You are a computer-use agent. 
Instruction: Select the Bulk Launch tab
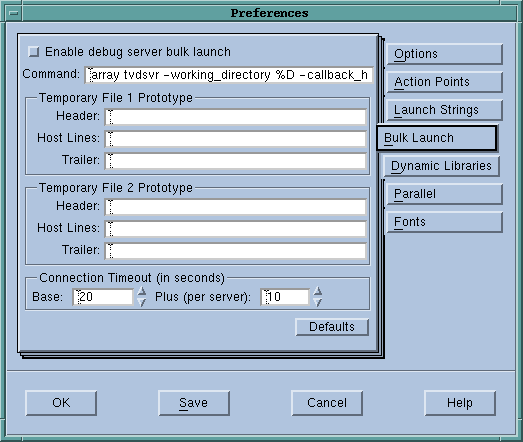(437, 138)
